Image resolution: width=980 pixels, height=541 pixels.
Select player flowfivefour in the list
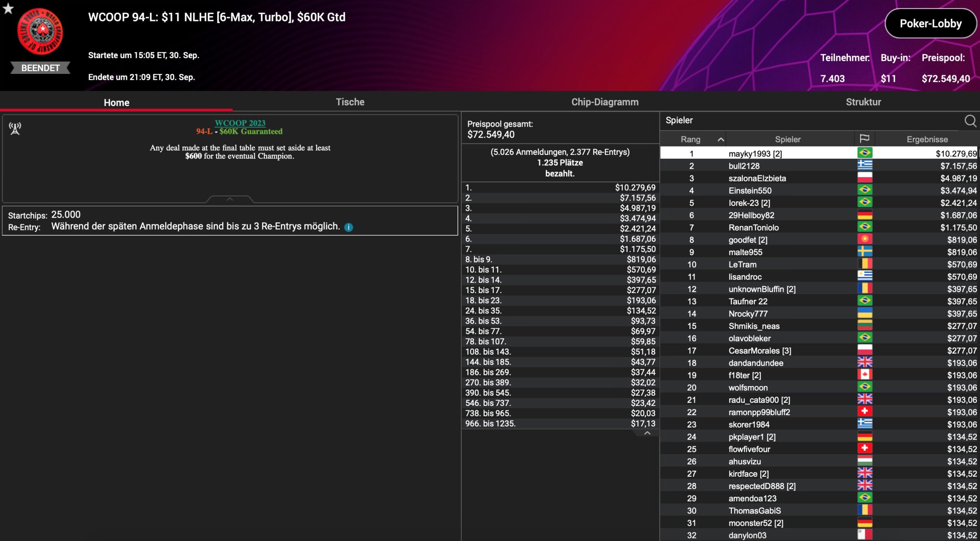[819, 449]
